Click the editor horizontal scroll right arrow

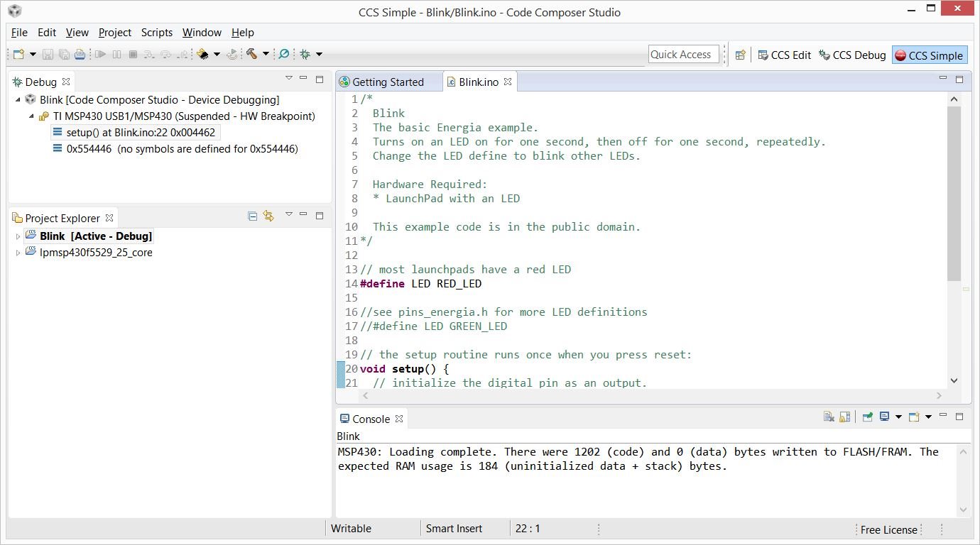pos(939,396)
